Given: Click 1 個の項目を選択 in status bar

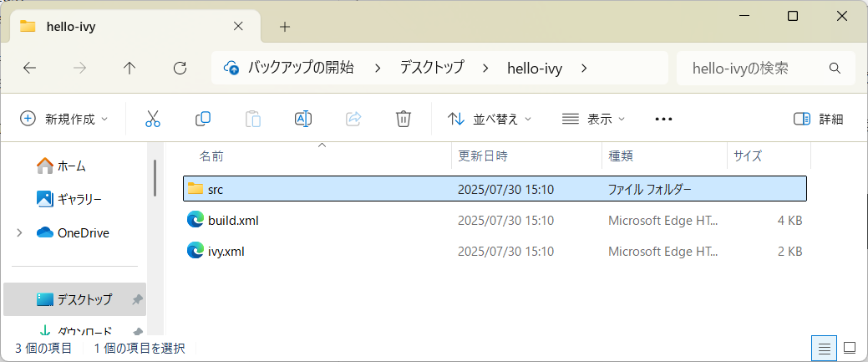Looking at the screenshot, I should 140,348.
